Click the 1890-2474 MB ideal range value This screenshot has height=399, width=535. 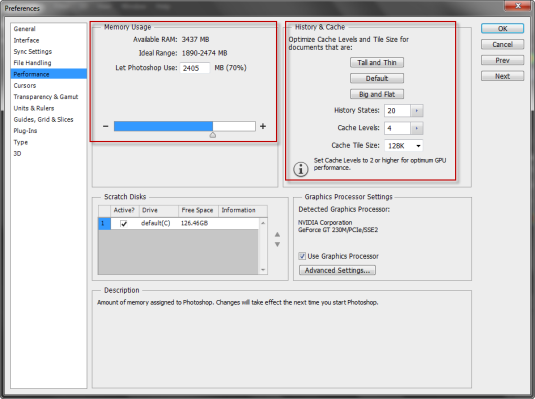[204, 53]
